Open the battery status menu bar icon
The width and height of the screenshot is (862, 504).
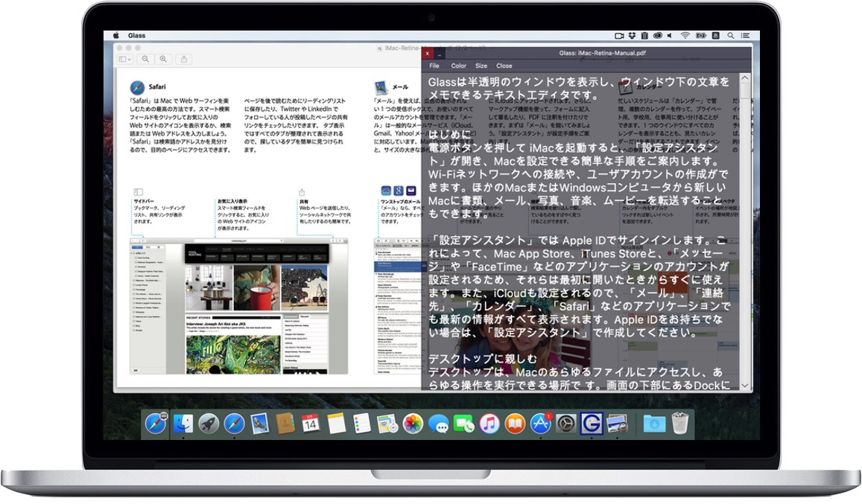tap(701, 35)
